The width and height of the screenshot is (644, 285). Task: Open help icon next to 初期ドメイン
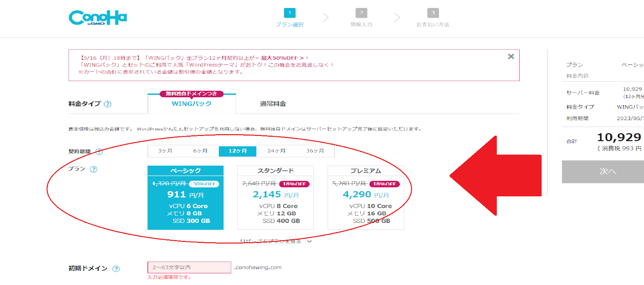(x=116, y=269)
